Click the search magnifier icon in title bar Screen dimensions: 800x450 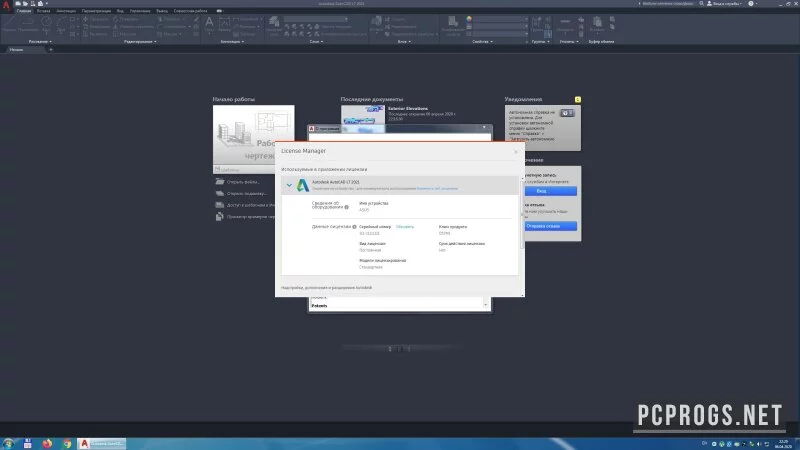pyautogui.click(x=702, y=4)
